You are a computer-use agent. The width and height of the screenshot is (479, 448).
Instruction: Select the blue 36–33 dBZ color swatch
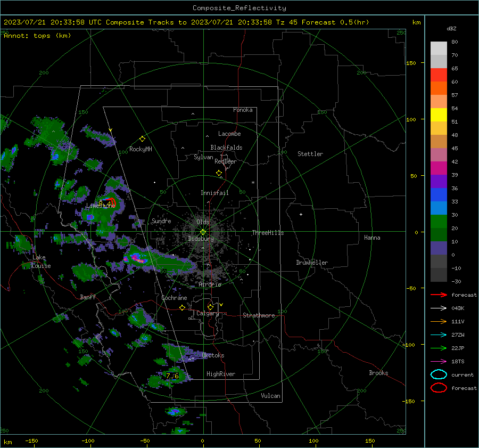[x=439, y=194]
